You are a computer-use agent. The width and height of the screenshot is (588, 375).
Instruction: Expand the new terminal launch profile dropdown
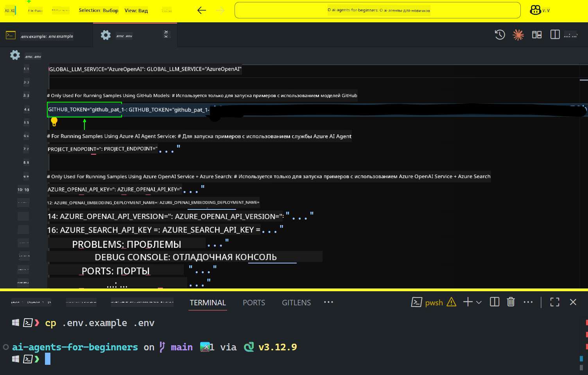point(479,302)
